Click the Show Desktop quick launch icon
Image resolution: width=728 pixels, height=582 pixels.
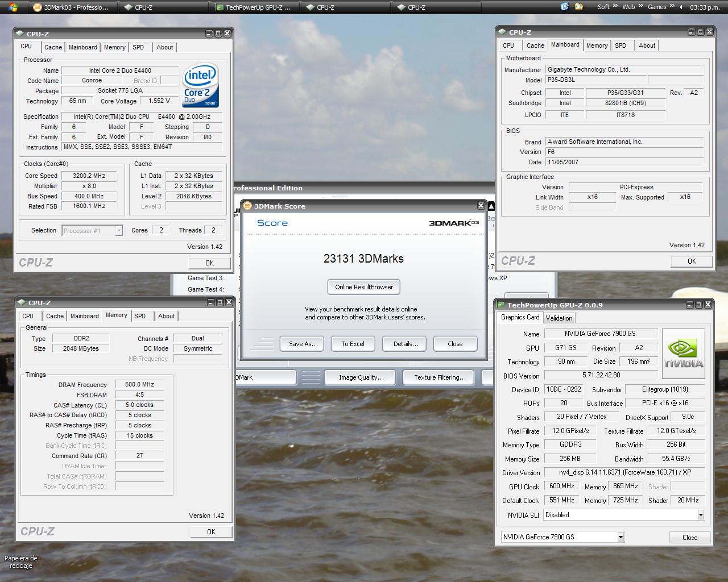coord(565,7)
